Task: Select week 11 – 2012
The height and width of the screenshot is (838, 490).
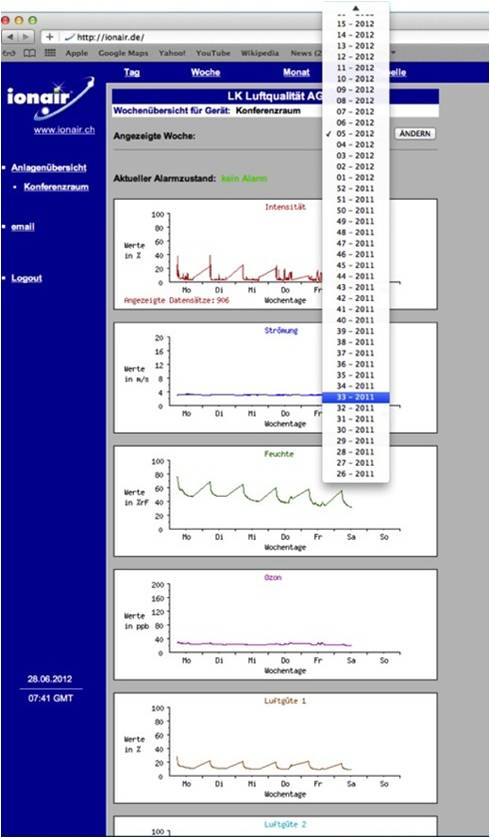Action: [356, 68]
